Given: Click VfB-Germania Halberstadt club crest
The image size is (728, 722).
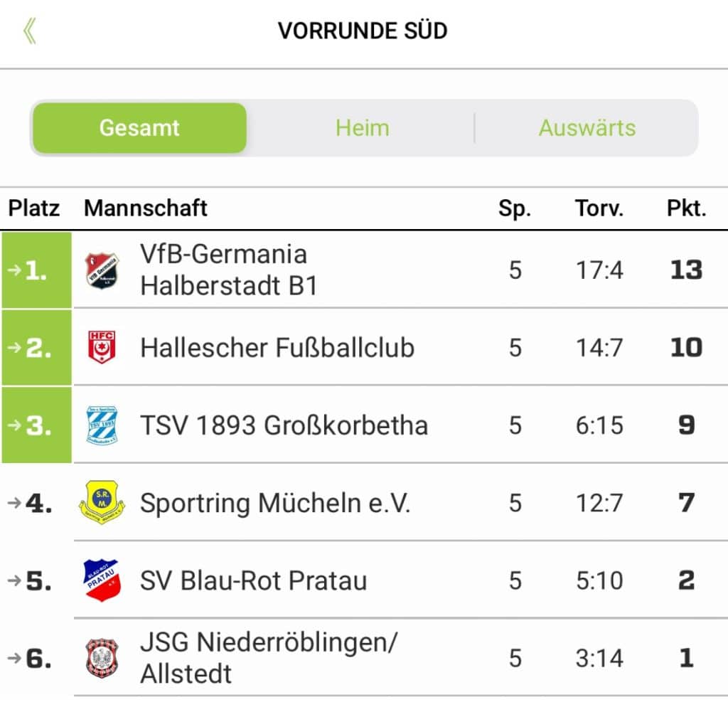Looking at the screenshot, I should tap(102, 270).
